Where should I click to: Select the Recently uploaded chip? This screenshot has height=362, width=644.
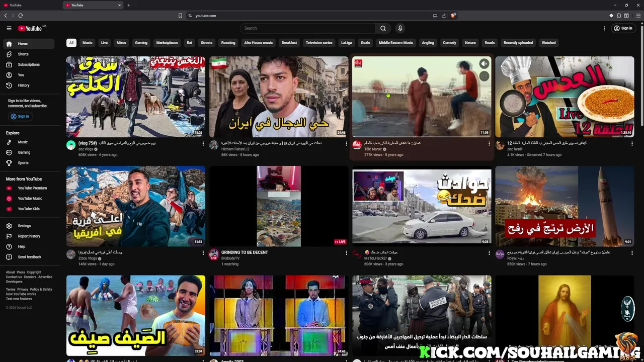coord(518,43)
